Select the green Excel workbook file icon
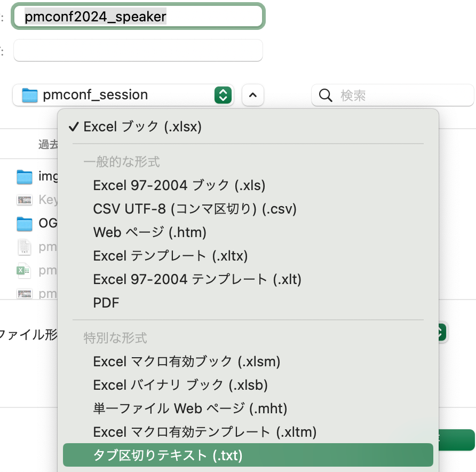The image size is (476, 472). (23, 271)
